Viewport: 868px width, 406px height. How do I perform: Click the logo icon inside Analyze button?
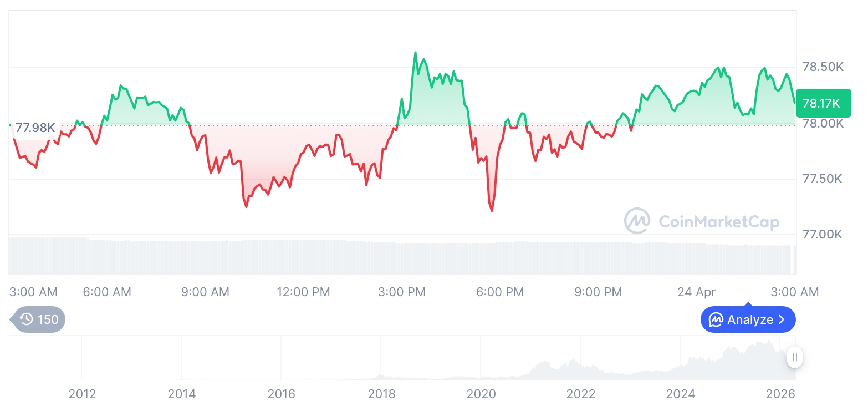tap(716, 320)
